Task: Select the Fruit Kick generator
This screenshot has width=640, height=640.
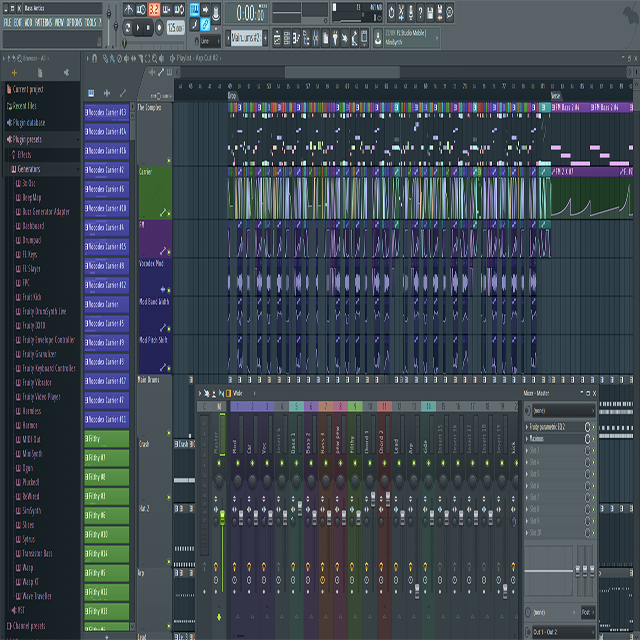Action: click(33, 297)
